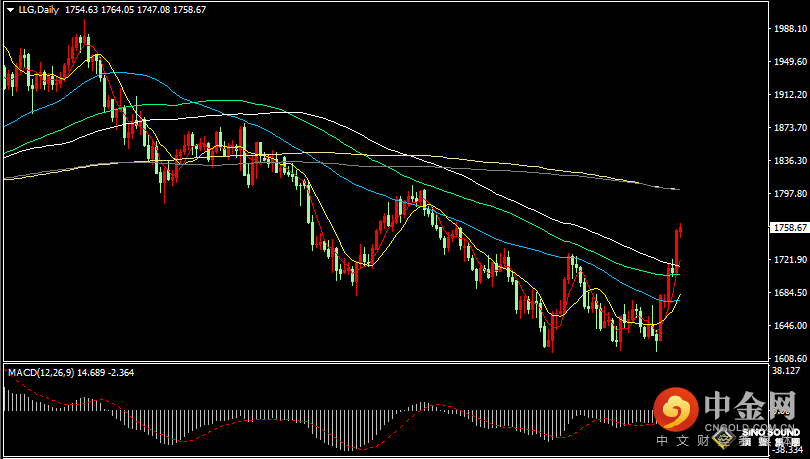The height and width of the screenshot is (459, 810).
Task: Click the 38.127 MACD scale label
Action: pyautogui.click(x=786, y=371)
